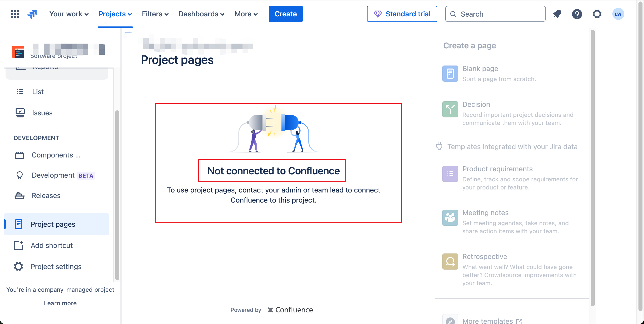644x324 pixels.
Task: Click the Search input field
Action: click(495, 14)
